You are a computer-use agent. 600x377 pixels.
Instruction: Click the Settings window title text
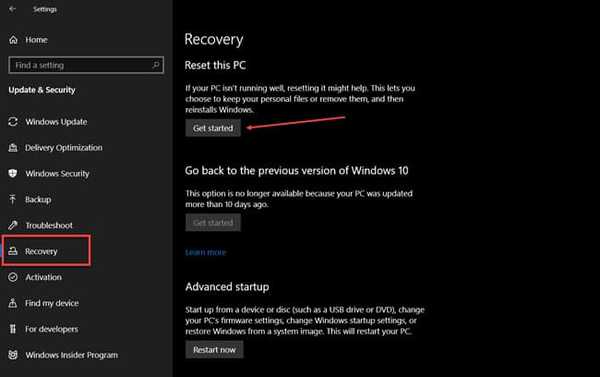coord(45,9)
